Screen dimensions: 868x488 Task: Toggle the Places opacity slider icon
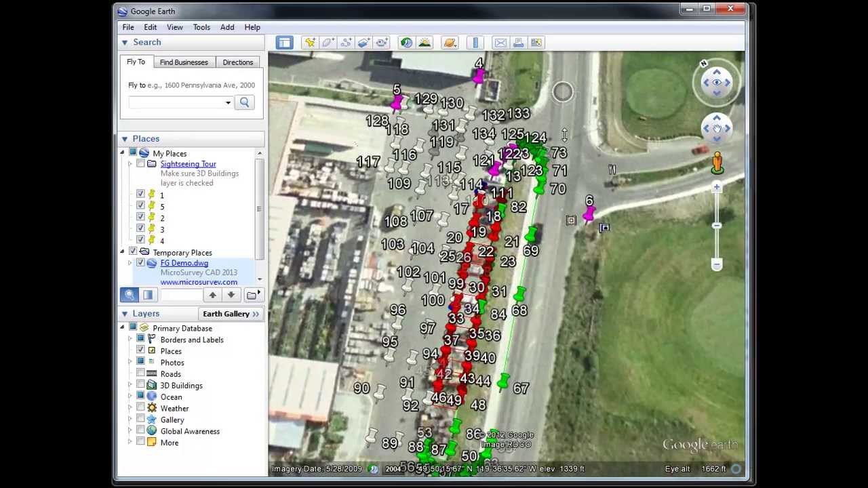148,295
